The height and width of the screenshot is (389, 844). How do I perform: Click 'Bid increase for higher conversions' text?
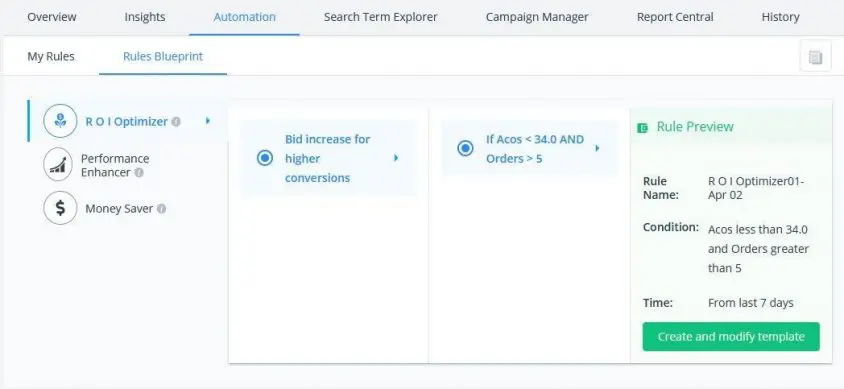(328, 158)
